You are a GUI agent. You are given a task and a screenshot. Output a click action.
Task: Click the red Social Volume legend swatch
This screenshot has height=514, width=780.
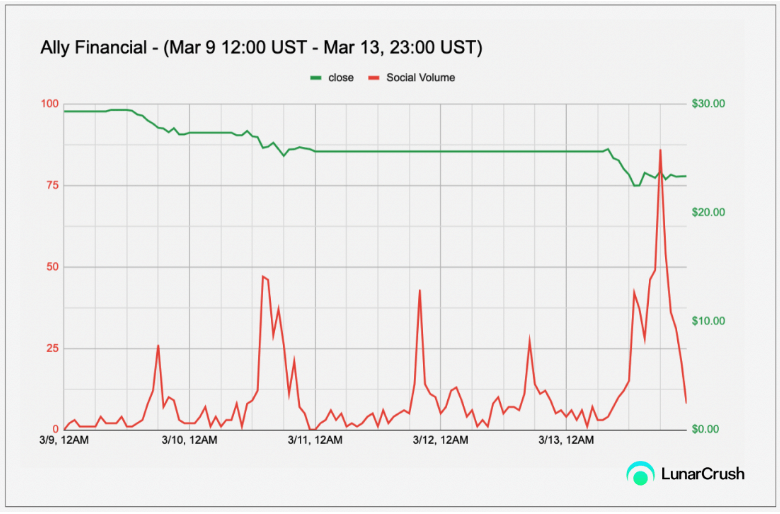pos(374,78)
